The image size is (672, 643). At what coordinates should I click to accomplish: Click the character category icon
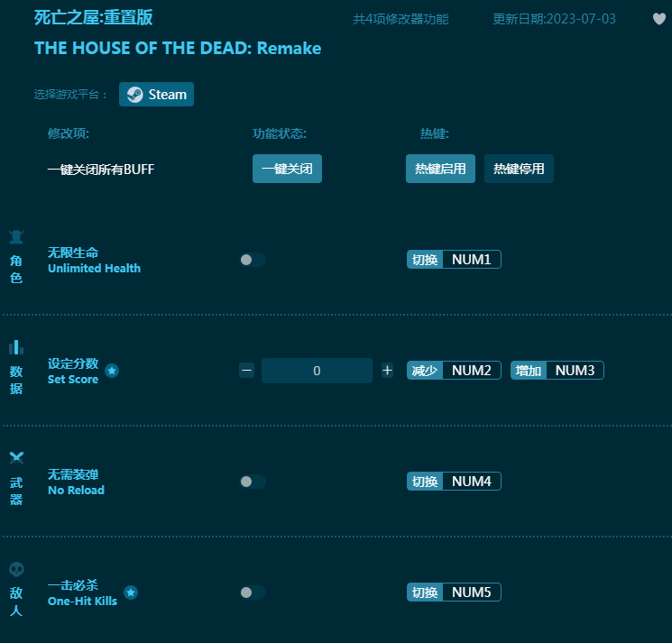coord(16,237)
